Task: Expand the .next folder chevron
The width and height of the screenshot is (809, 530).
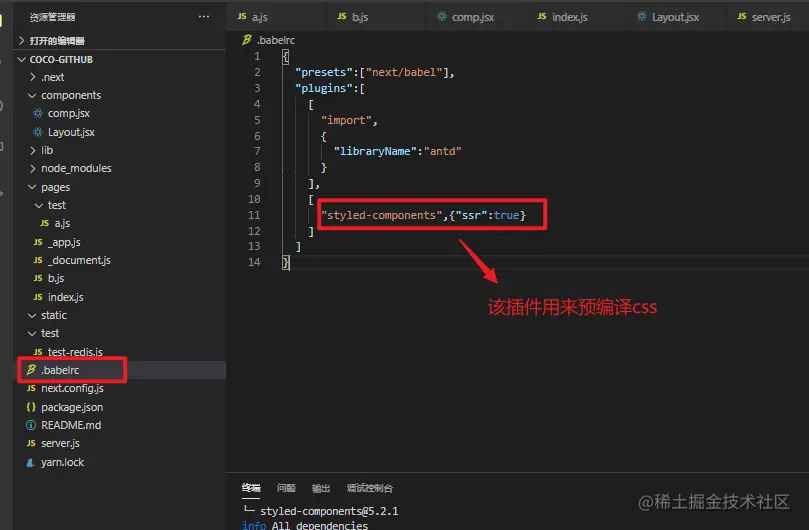Action: (x=33, y=77)
